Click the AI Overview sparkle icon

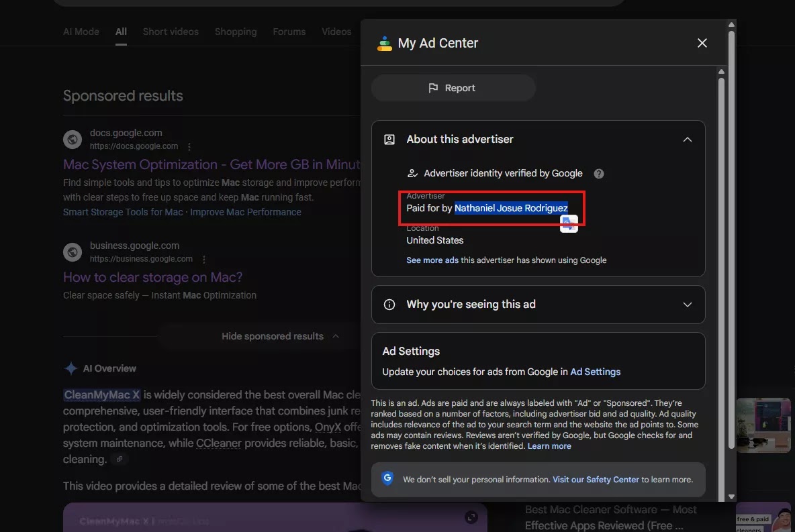coord(71,368)
